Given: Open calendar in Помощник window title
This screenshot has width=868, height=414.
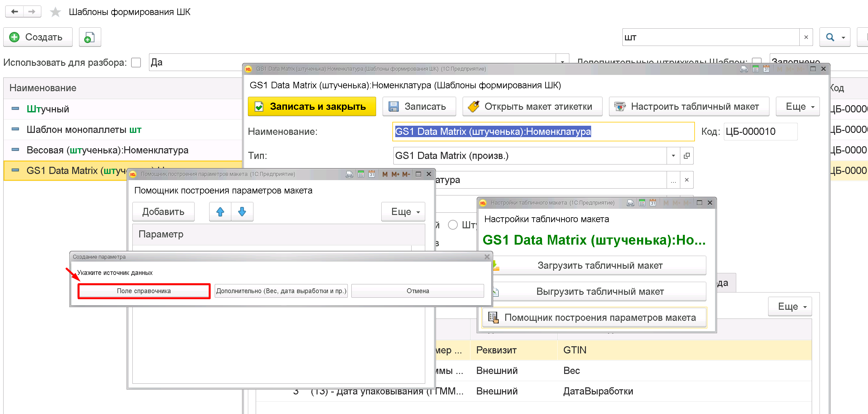Looking at the screenshot, I should click(x=372, y=174).
